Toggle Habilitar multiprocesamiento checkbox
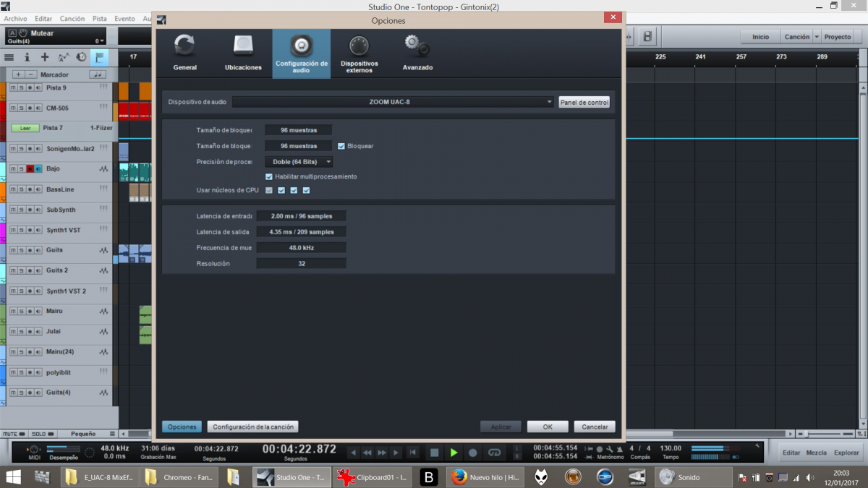 coord(269,176)
